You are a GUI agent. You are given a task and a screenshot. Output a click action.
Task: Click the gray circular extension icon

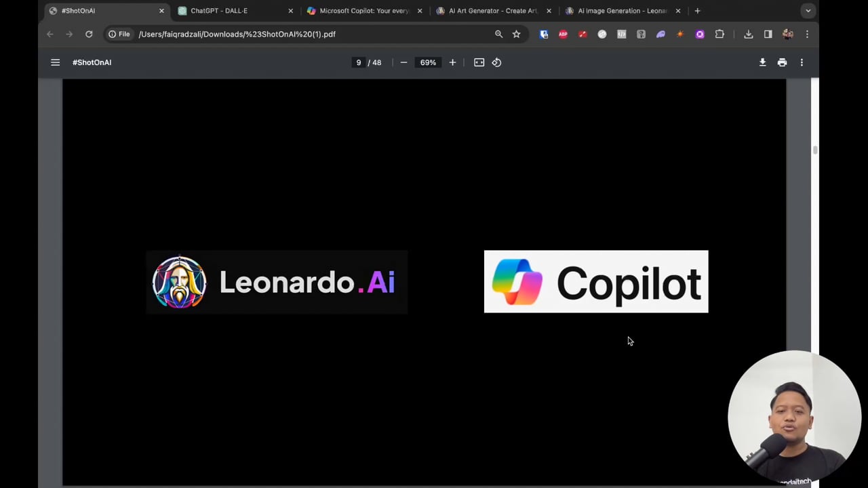coord(601,34)
